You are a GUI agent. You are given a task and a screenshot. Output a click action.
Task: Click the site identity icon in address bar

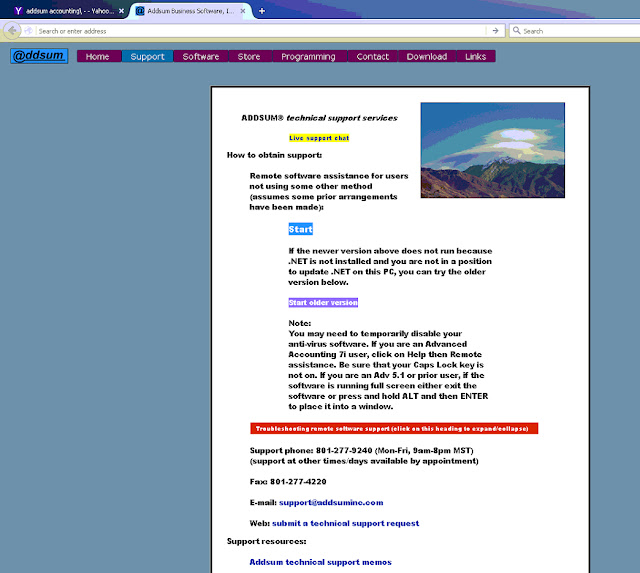pyautogui.click(x=28, y=31)
